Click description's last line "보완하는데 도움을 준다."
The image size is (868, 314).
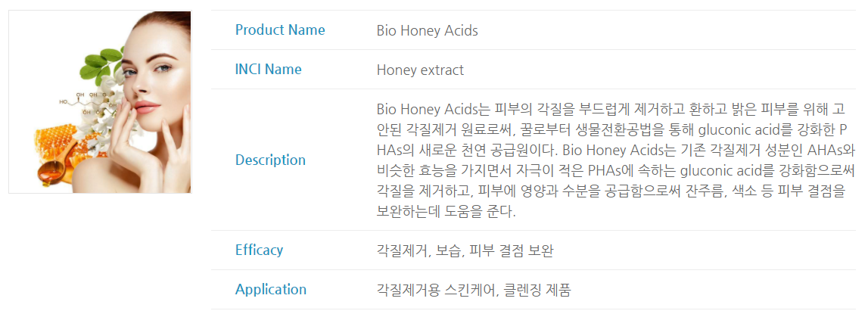tap(446, 212)
